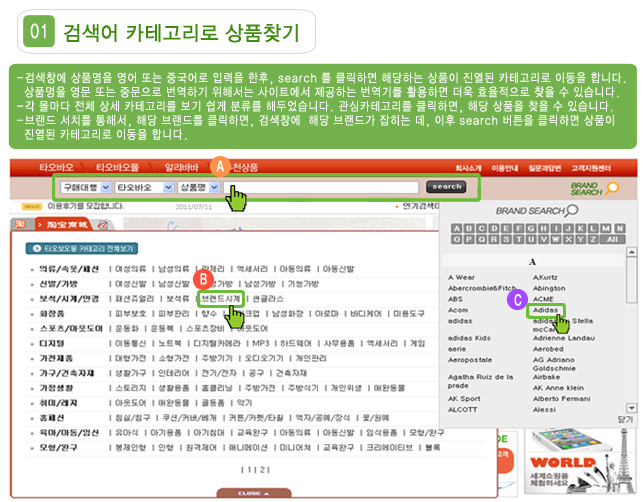
Task: Open 노트북 category under 디지털
Action: pos(170,343)
